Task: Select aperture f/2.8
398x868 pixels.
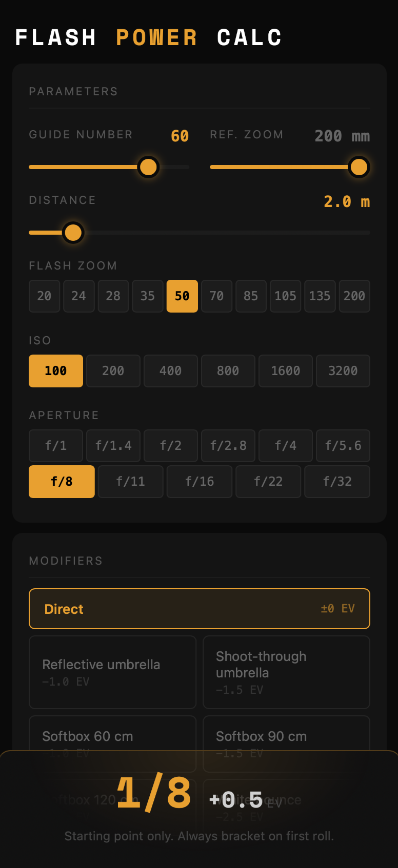Action: [x=228, y=446]
